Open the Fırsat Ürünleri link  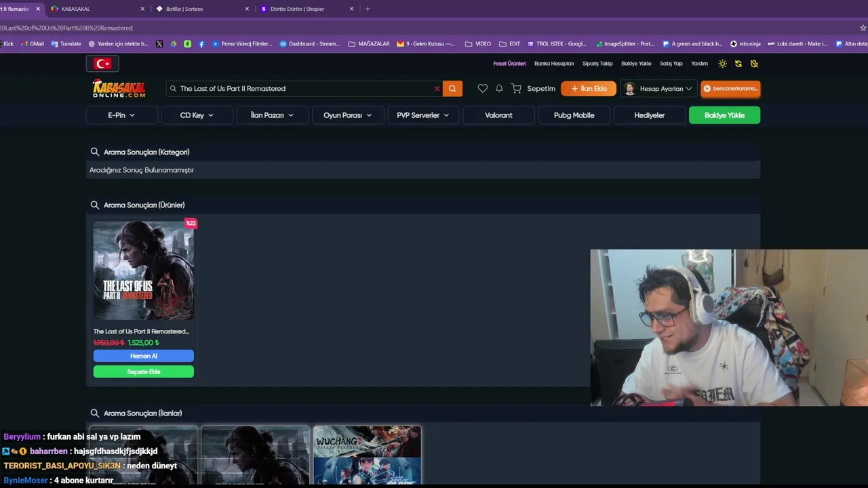point(509,64)
